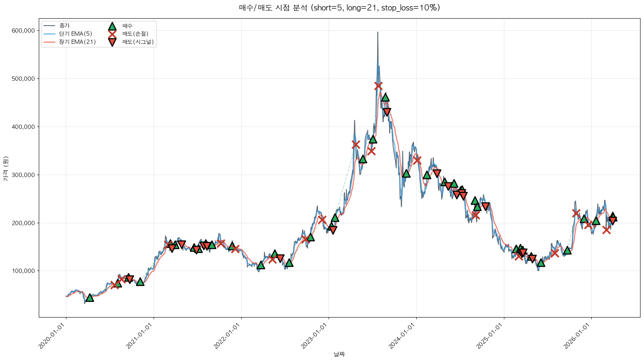Click the 장기 EMA(21) legend label
644x361 pixels.
(x=77, y=42)
